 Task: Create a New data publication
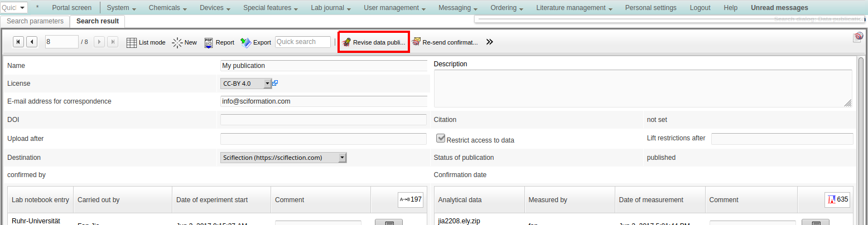click(185, 42)
